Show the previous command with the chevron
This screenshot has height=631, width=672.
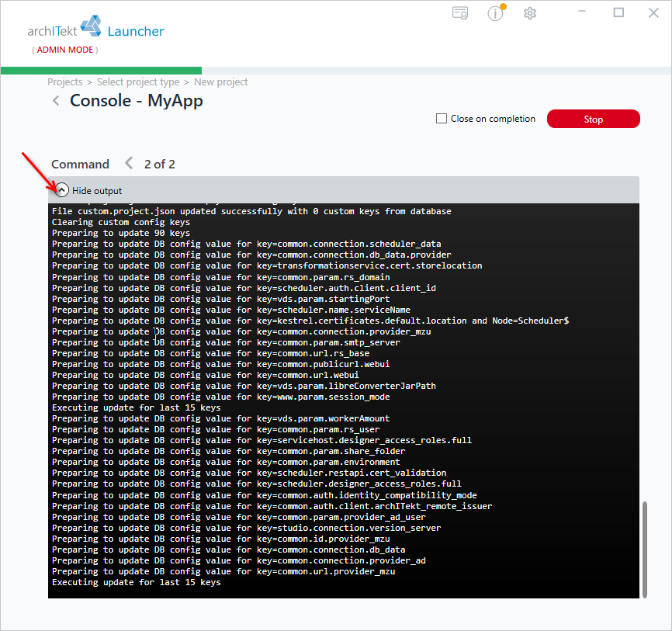(x=129, y=163)
